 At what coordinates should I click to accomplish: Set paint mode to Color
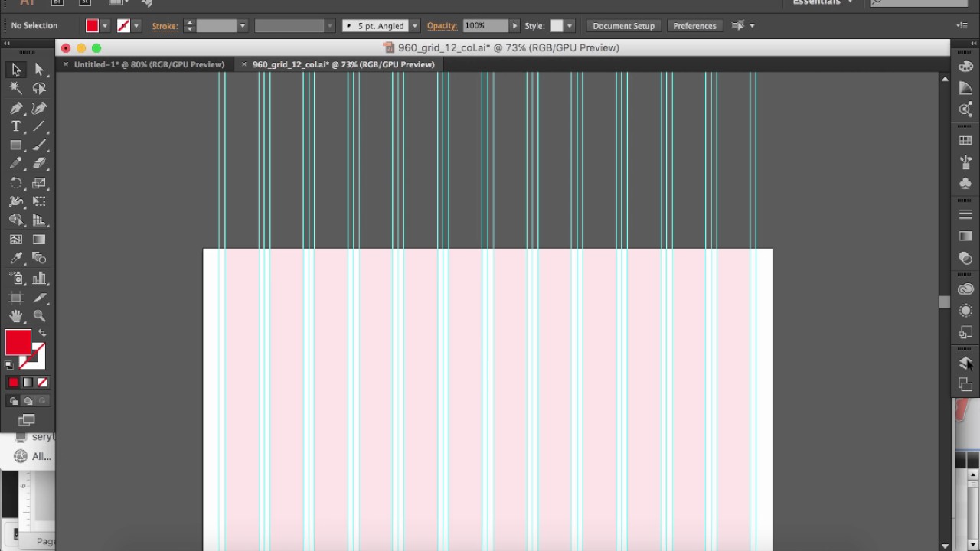pos(13,383)
